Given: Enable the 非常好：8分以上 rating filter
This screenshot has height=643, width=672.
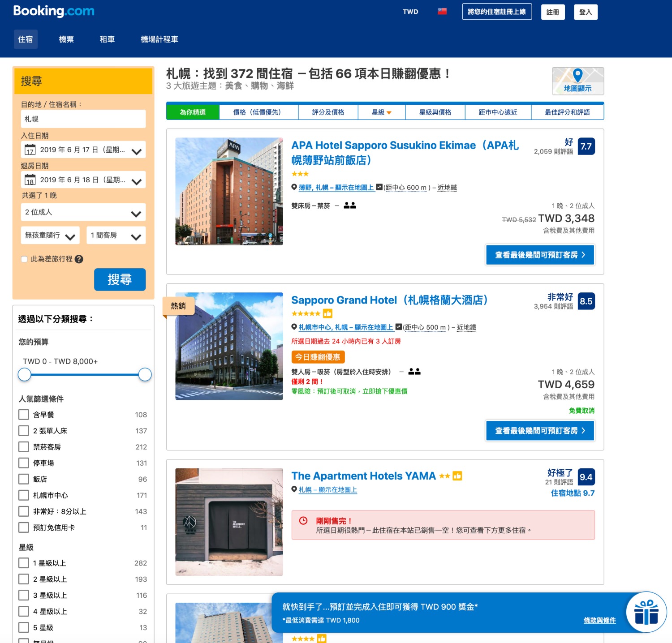Looking at the screenshot, I should (x=24, y=511).
